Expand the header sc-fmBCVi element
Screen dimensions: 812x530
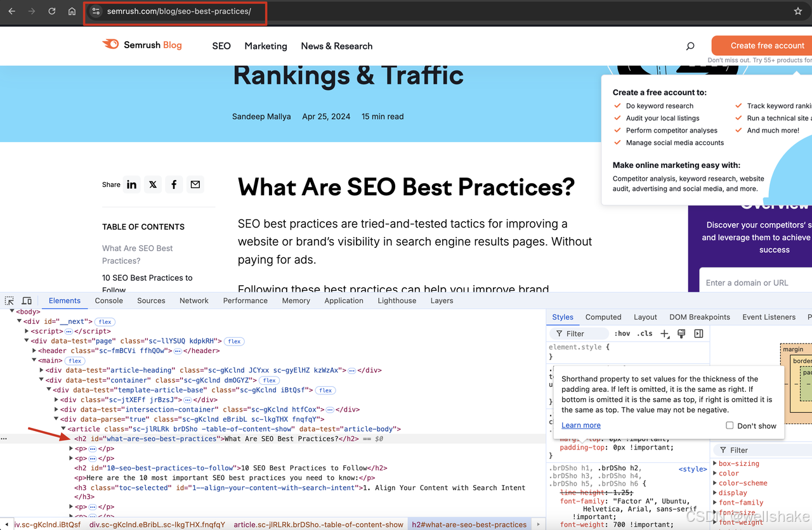coord(34,351)
